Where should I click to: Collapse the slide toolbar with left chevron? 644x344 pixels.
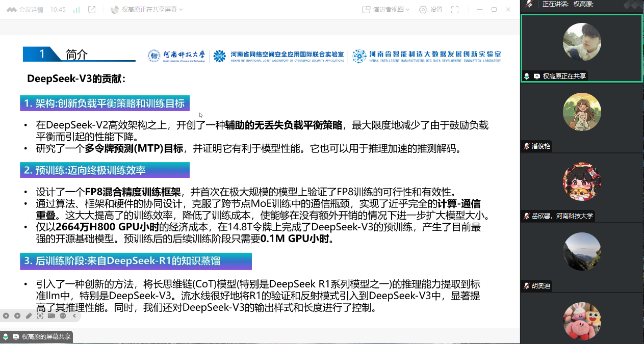coord(74,316)
